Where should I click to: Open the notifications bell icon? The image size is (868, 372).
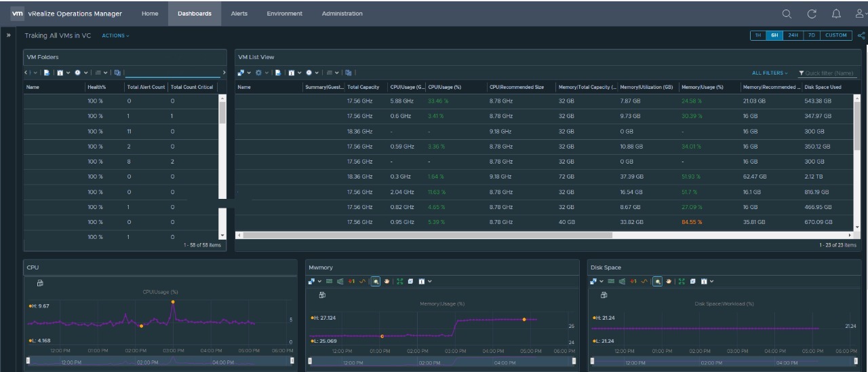[836, 14]
